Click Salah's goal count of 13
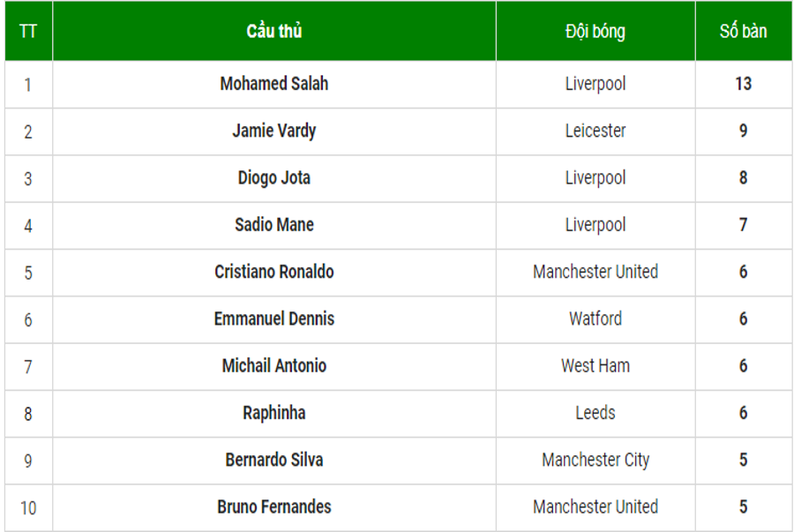 (744, 84)
